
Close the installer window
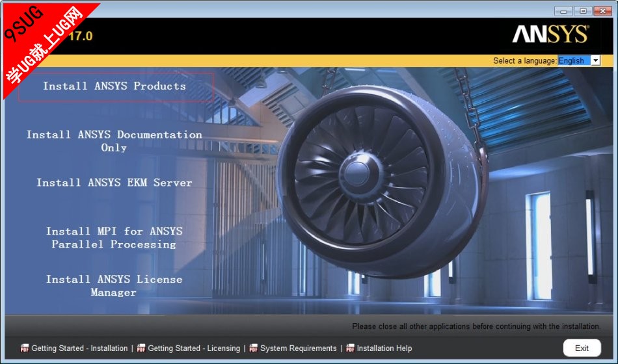[x=602, y=11]
